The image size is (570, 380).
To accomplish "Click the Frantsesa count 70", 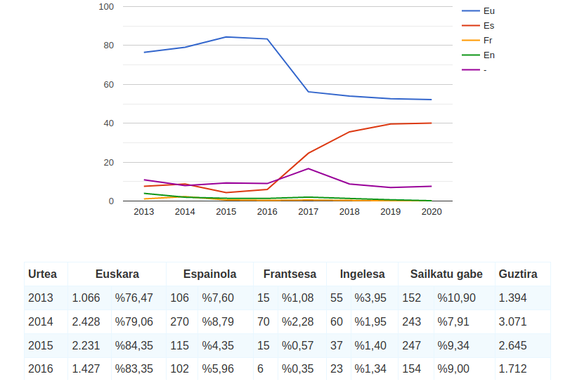I will click(x=265, y=321).
